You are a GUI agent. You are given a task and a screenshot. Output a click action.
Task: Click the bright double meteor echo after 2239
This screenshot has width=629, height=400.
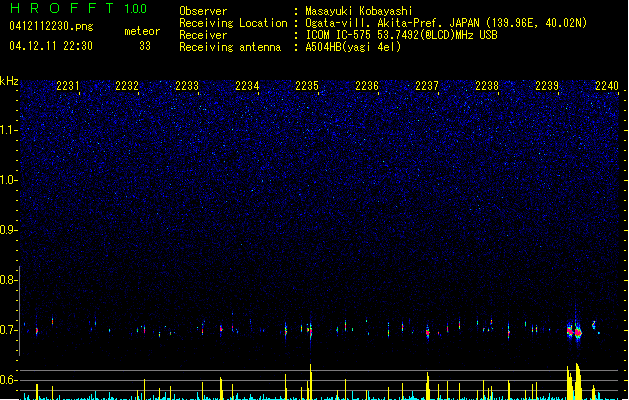pyautogui.click(x=574, y=332)
